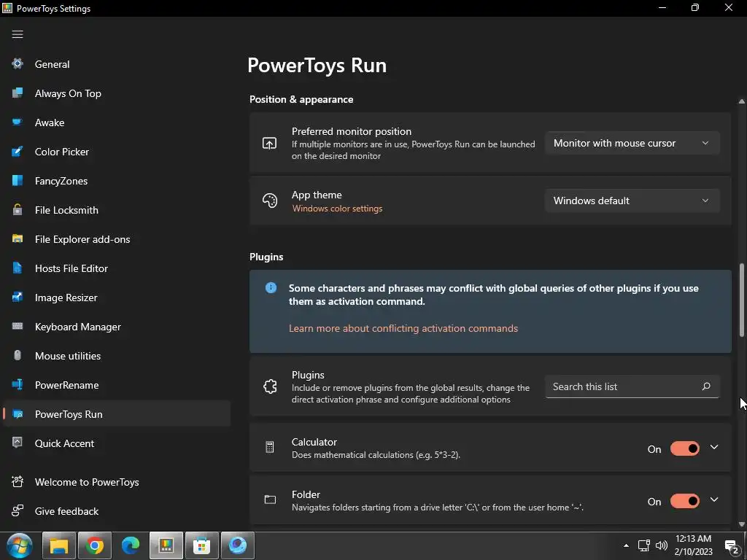Click the Plugins puzzle piece icon
Viewport: 747px width, 560px height.
(270, 386)
